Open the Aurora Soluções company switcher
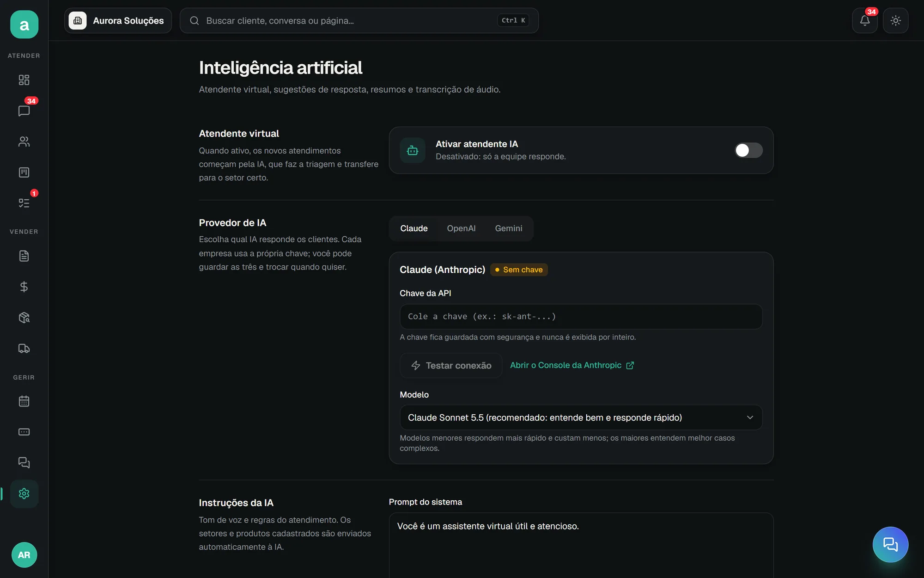 [118, 20]
